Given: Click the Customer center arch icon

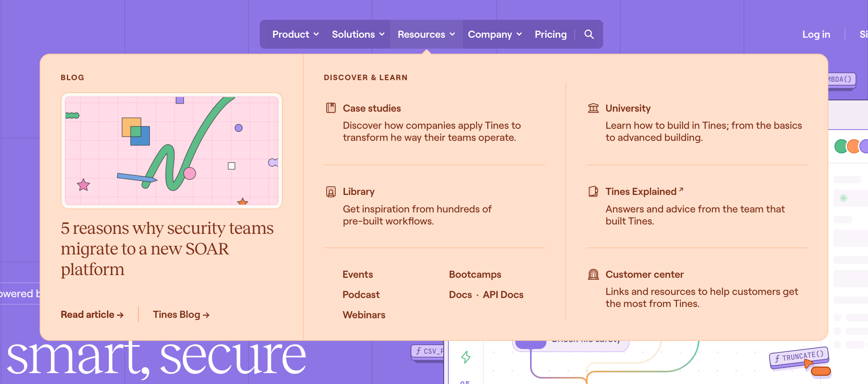Looking at the screenshot, I should pyautogui.click(x=593, y=274).
